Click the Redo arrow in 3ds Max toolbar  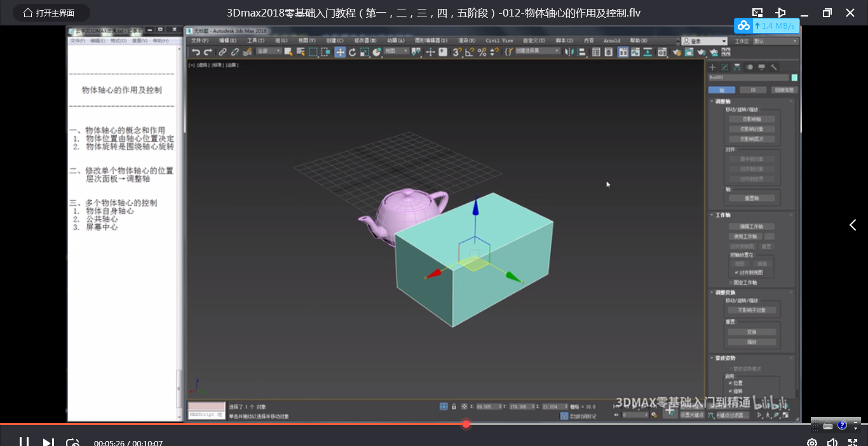pyautogui.click(x=208, y=52)
